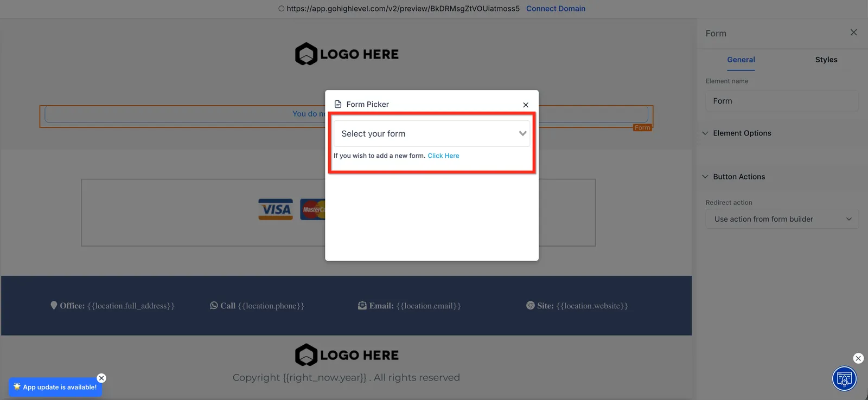Click the Office location pin icon

[54, 305]
